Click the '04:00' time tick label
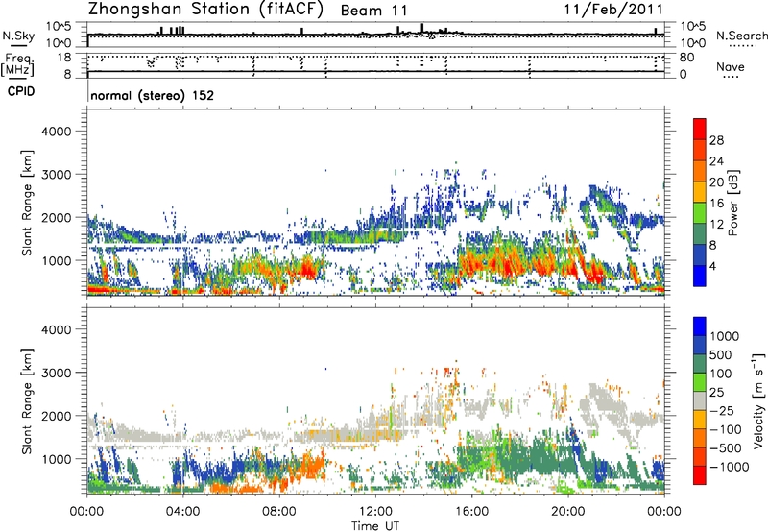 [182, 512]
